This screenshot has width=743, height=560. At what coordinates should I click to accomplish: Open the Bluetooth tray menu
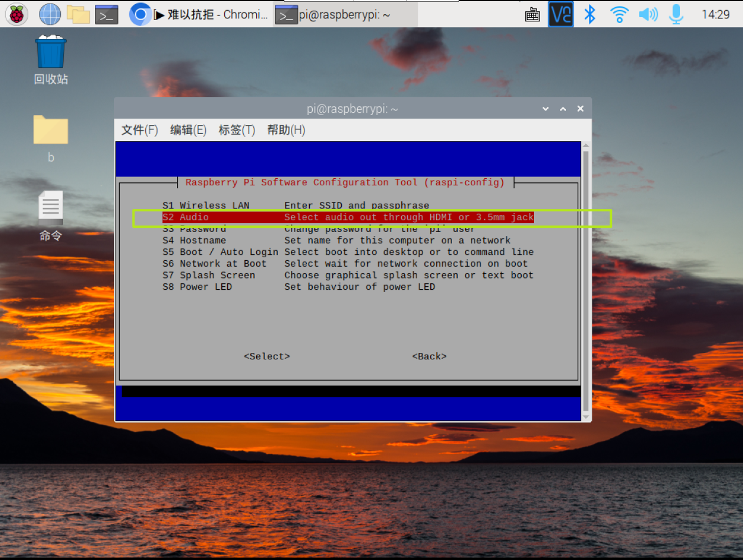(x=590, y=14)
